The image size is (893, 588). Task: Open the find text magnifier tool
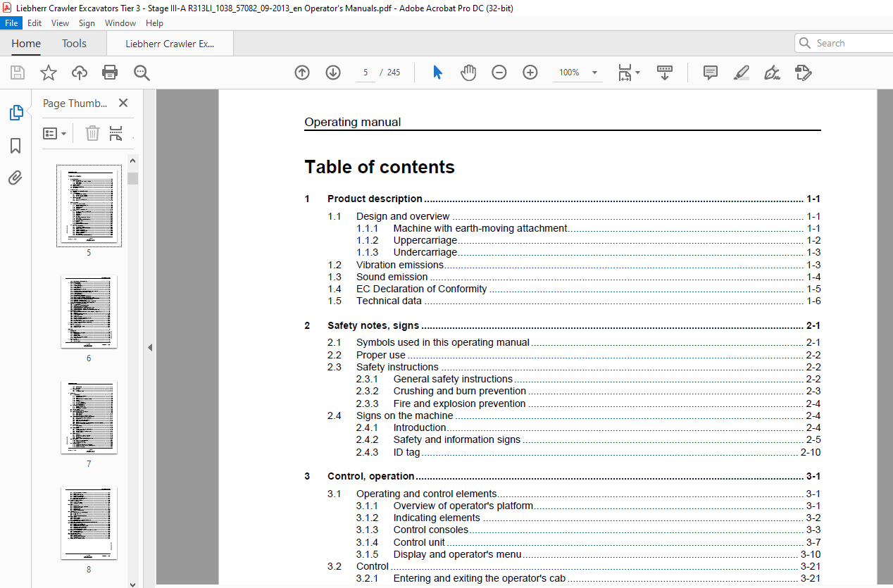142,73
